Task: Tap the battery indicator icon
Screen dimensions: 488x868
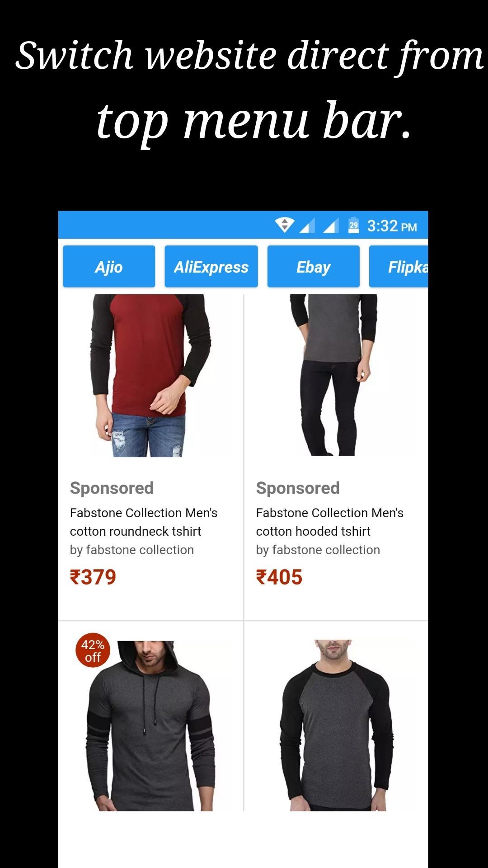Action: (353, 225)
